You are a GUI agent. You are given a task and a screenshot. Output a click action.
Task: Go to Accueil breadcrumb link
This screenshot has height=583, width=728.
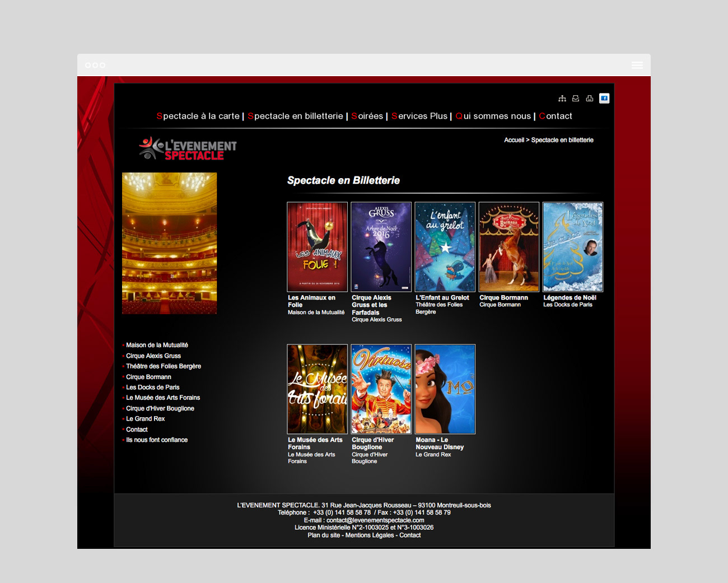coord(514,140)
